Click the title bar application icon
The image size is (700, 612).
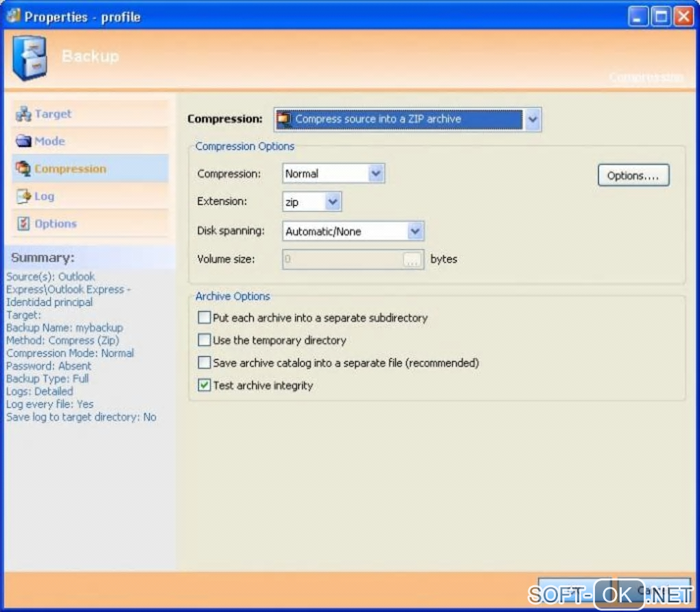click(14, 16)
